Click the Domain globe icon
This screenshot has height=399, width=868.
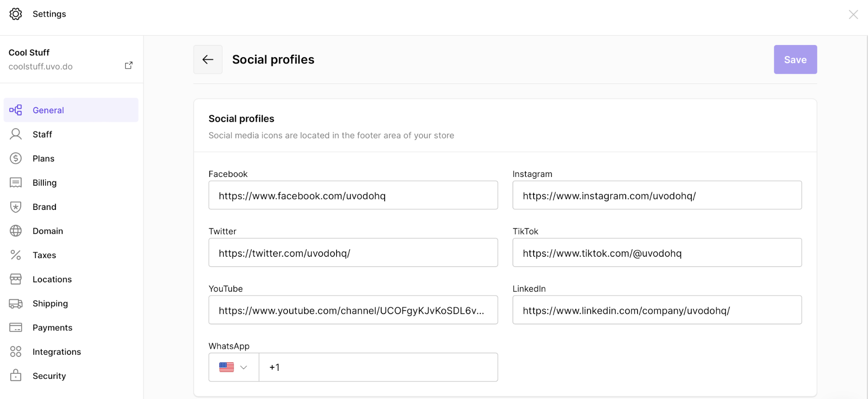tap(16, 231)
